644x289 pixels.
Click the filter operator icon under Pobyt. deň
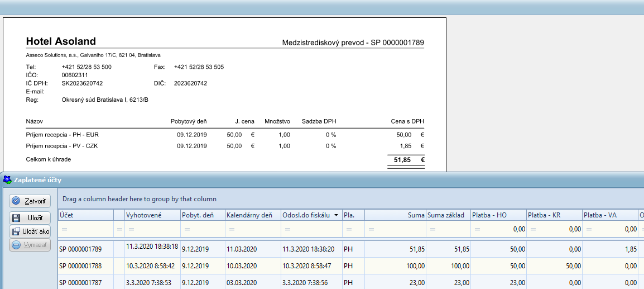click(x=187, y=229)
